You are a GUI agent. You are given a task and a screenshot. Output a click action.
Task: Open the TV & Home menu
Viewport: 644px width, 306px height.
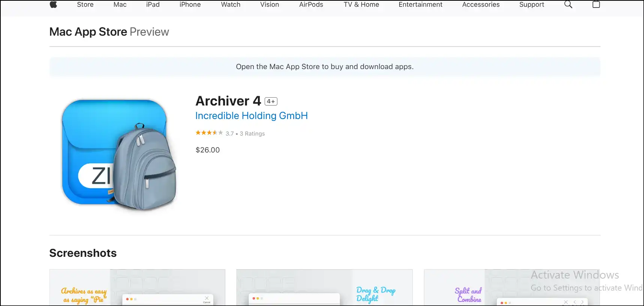(x=361, y=5)
